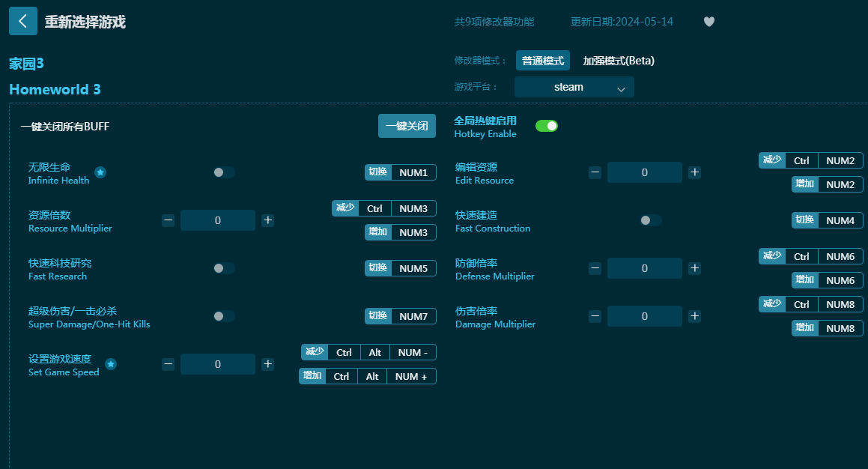Click Damage Multiplier value input field
Screen dimensions: 868x469
[x=645, y=316]
